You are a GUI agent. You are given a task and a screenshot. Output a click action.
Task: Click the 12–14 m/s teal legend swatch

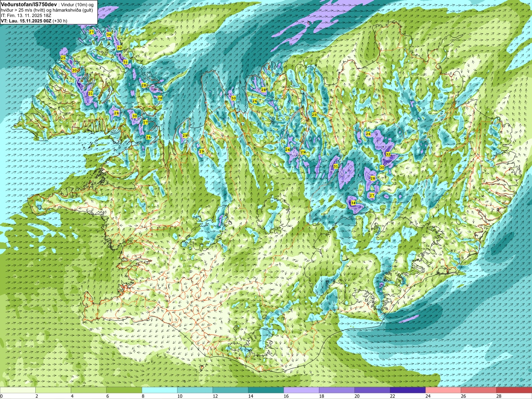click(x=230, y=390)
